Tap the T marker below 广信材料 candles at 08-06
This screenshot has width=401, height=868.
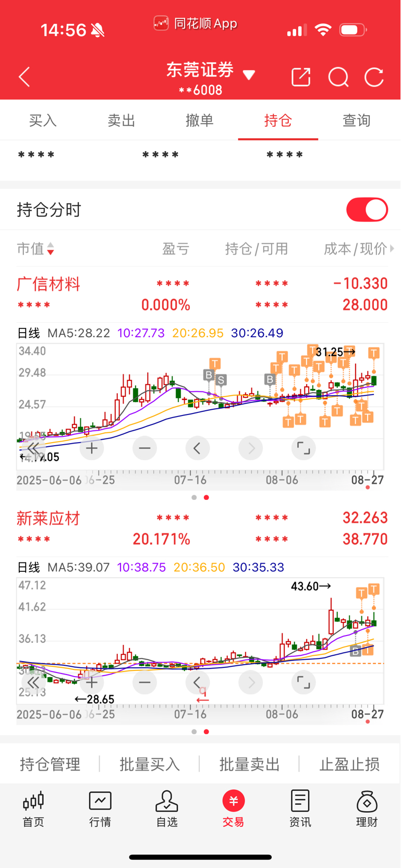coord(288,422)
